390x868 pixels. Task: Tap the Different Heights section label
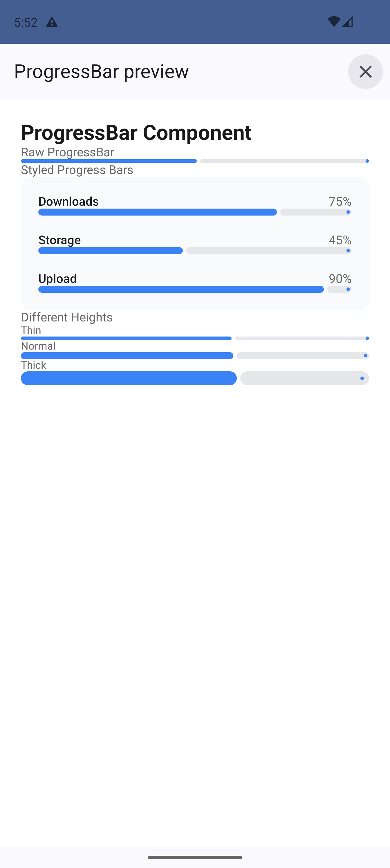pyautogui.click(x=67, y=317)
